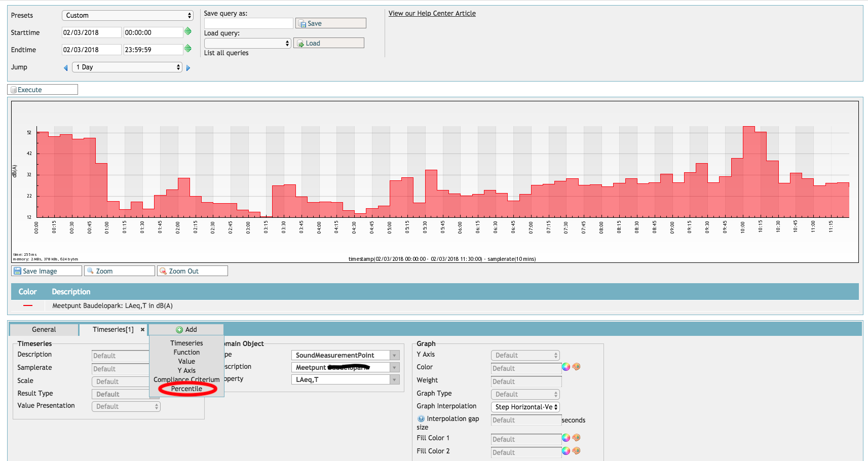Switch to the General tab

[44, 330]
